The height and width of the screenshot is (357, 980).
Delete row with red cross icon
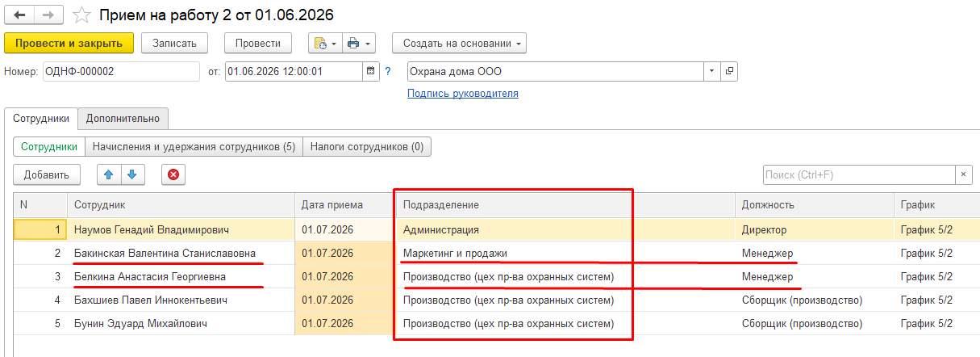point(173,174)
